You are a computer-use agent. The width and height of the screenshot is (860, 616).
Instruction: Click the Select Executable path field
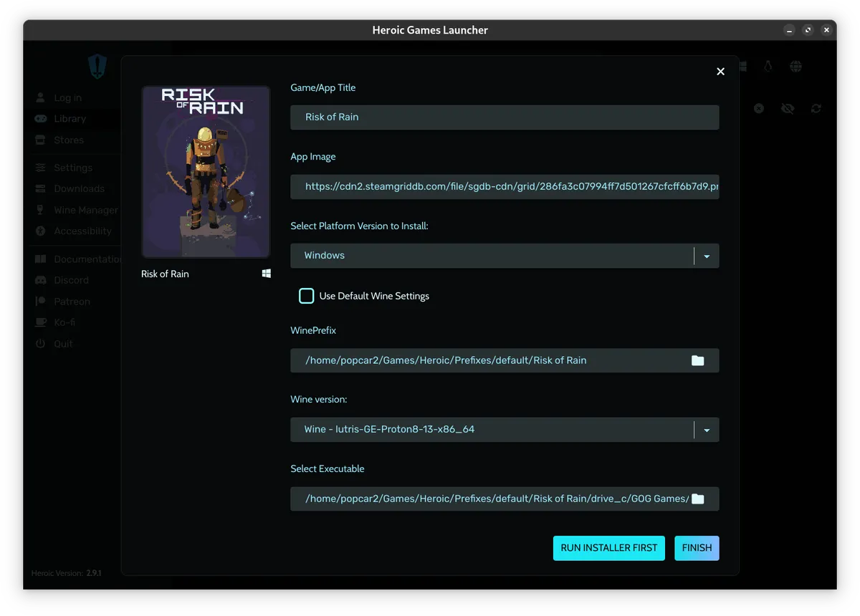coord(505,499)
